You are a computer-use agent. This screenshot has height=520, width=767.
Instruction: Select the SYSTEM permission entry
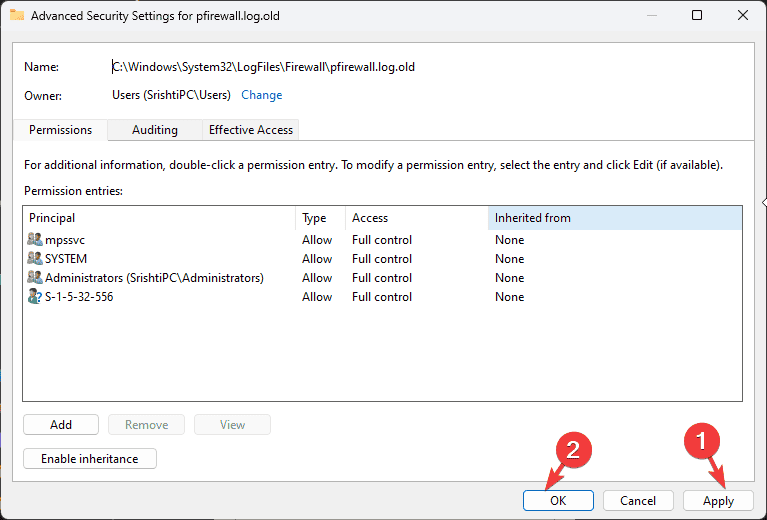(x=383, y=258)
